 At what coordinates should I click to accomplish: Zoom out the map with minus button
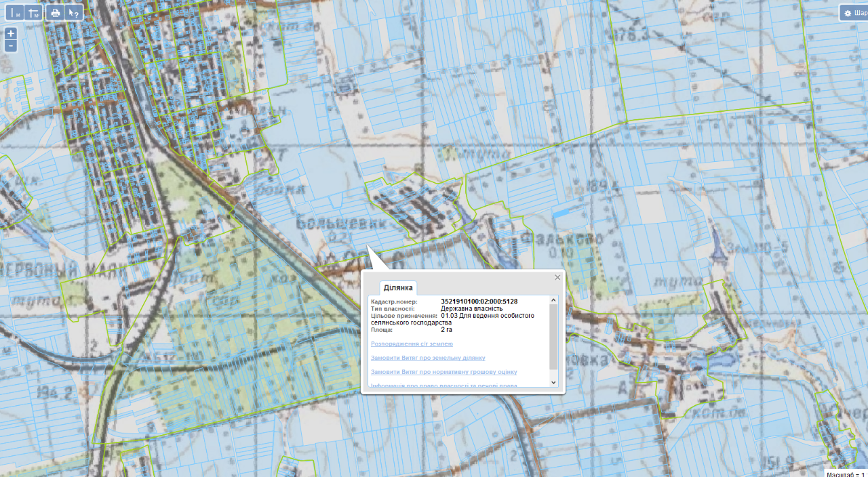11,46
